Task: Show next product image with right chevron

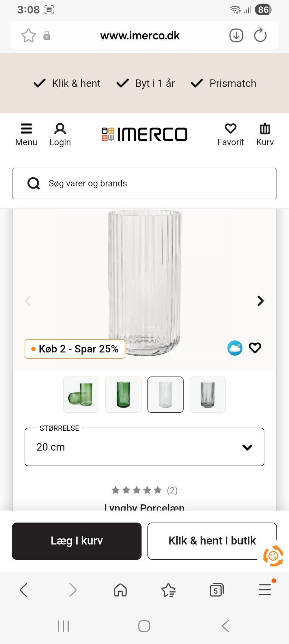Action: (260, 301)
